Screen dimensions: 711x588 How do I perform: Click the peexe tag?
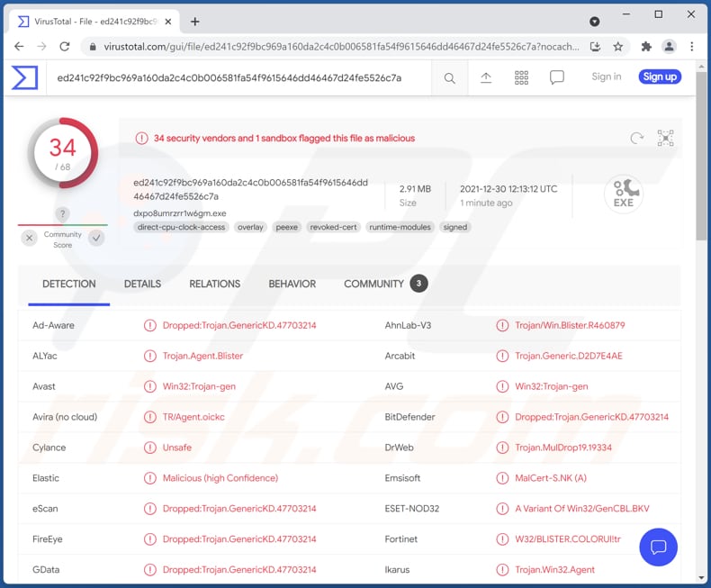click(x=287, y=227)
